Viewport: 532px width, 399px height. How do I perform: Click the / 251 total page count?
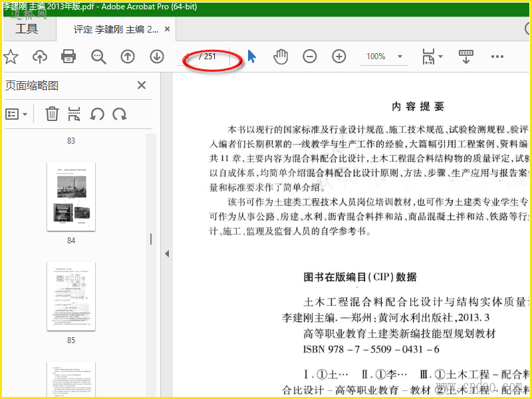pos(207,57)
